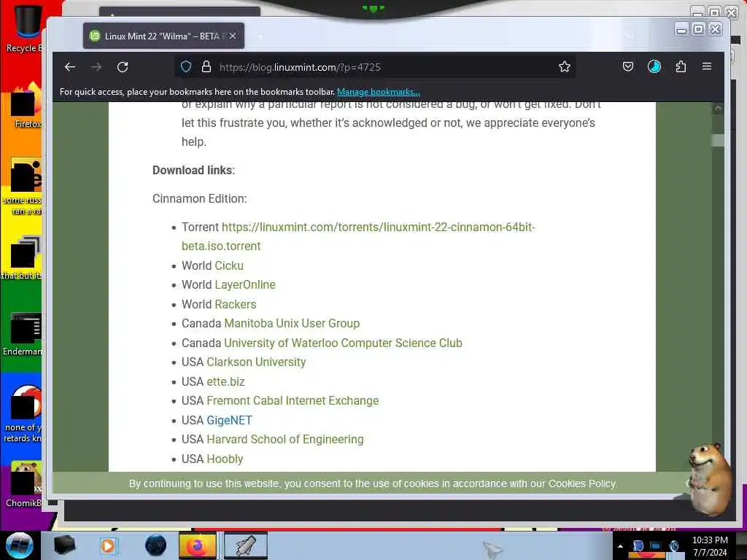The height and width of the screenshot is (560, 747).
Task: Click the "Download links:" heading text
Action: 193,170
